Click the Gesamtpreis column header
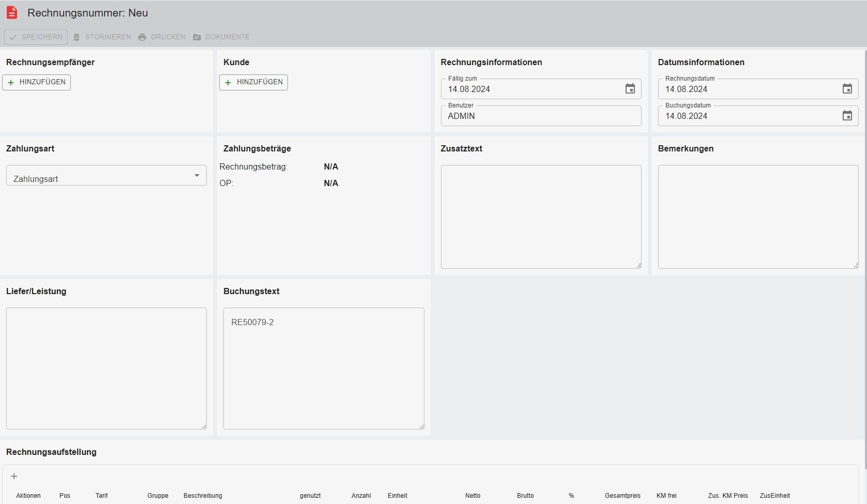Image resolution: width=867 pixels, height=504 pixels. (x=622, y=496)
